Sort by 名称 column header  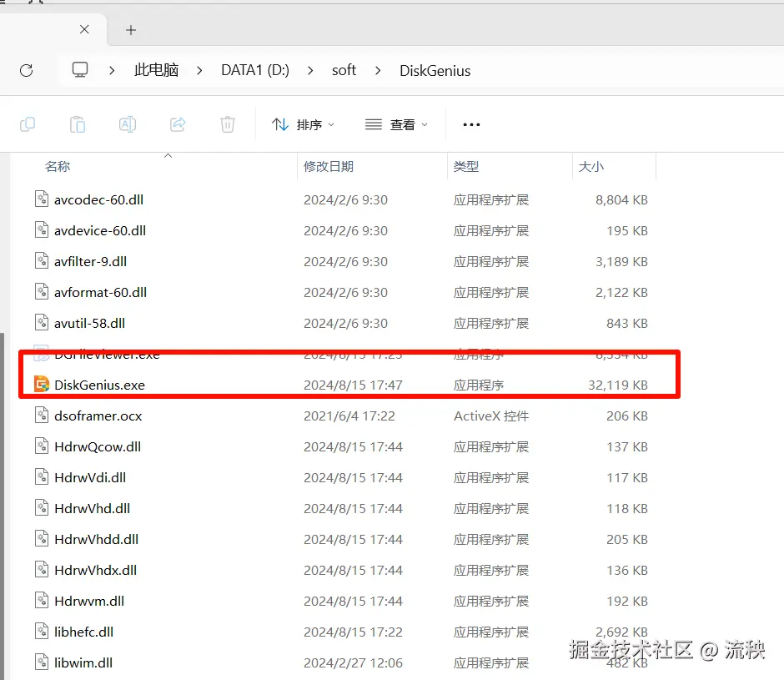pos(58,166)
